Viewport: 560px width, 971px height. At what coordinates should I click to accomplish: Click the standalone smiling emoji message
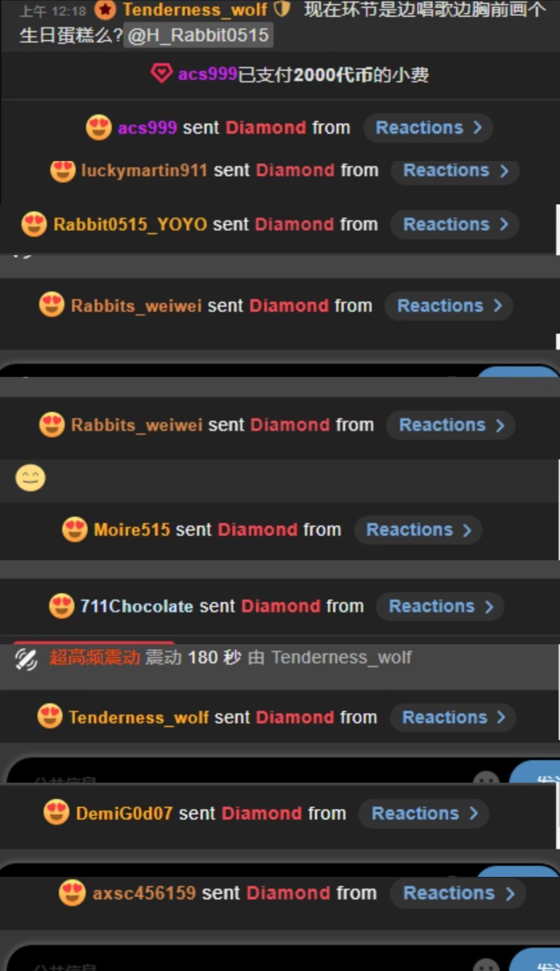[x=30, y=478]
